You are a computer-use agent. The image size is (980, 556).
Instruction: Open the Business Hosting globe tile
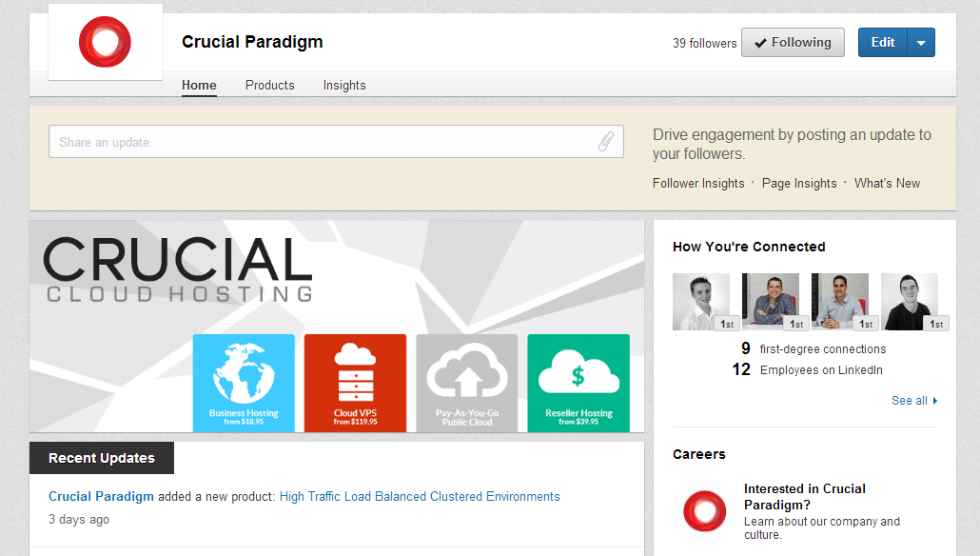coord(244,383)
